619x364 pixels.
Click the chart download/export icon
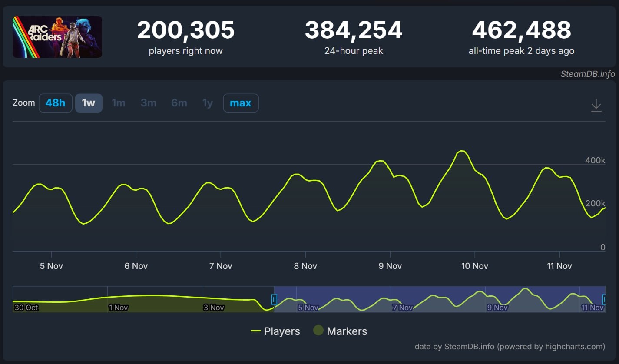(596, 105)
